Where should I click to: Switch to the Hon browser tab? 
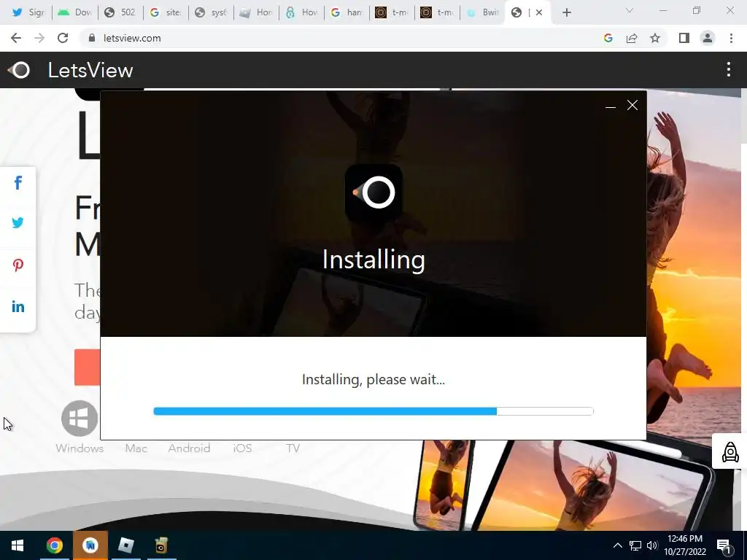click(x=255, y=12)
